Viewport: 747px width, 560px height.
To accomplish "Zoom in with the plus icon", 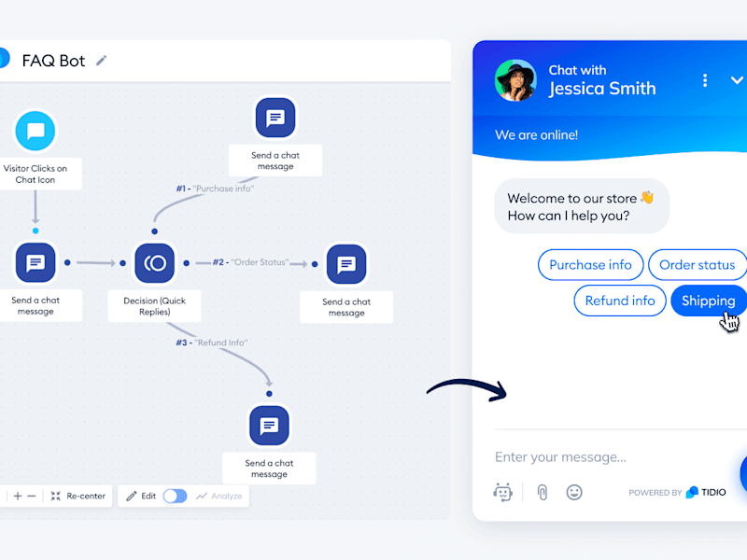I will pyautogui.click(x=18, y=496).
